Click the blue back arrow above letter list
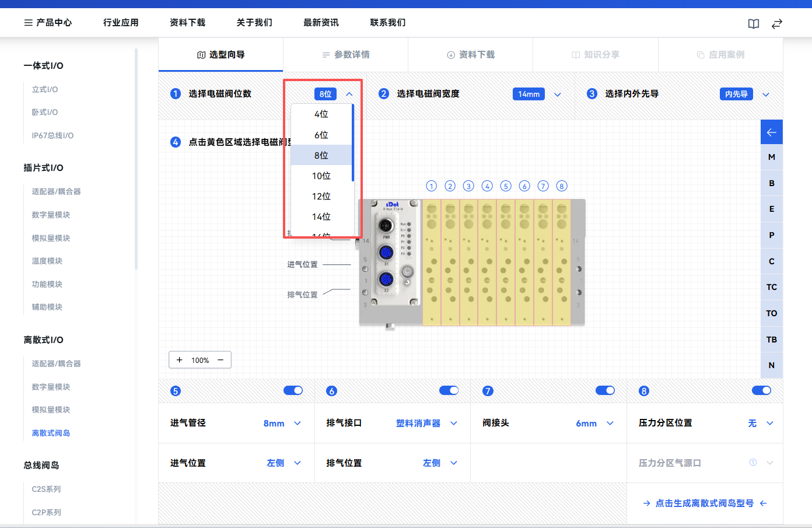 pyautogui.click(x=771, y=132)
